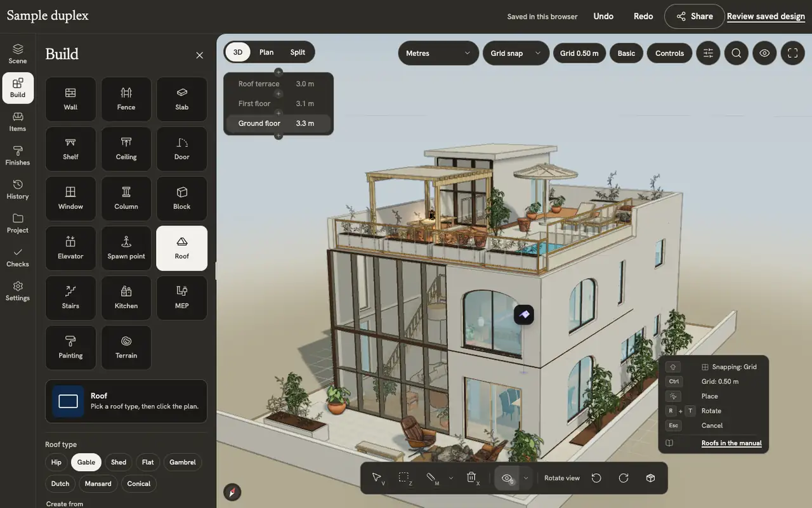Choose the Fence build tool

(126, 99)
